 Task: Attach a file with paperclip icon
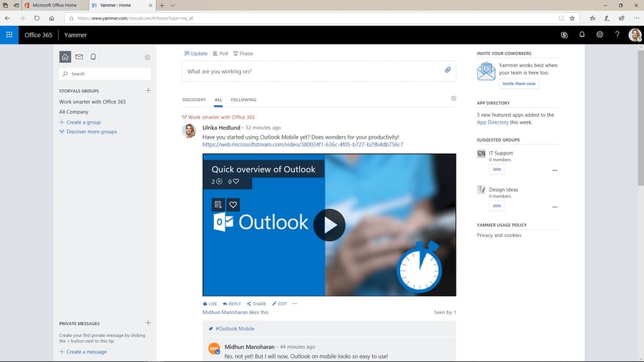pyautogui.click(x=448, y=70)
